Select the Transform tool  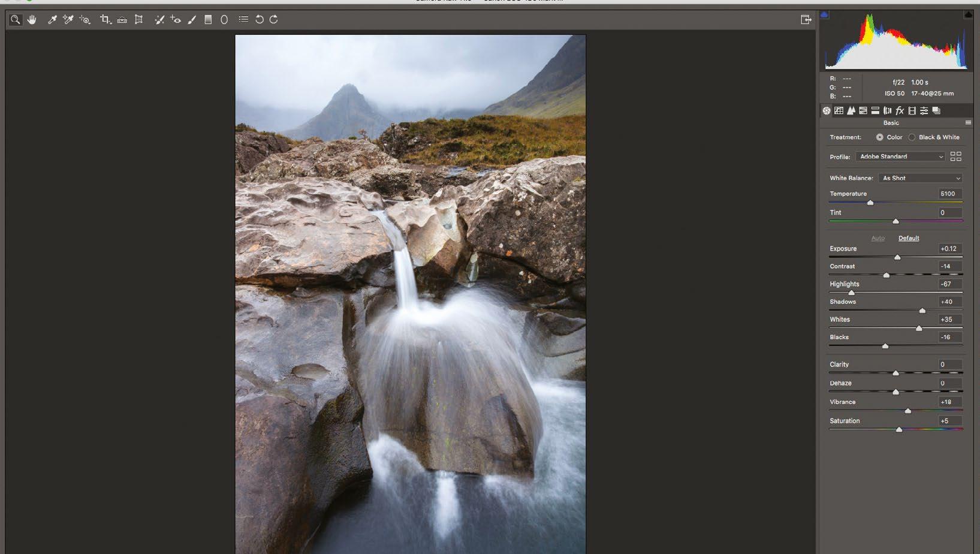[x=139, y=20]
